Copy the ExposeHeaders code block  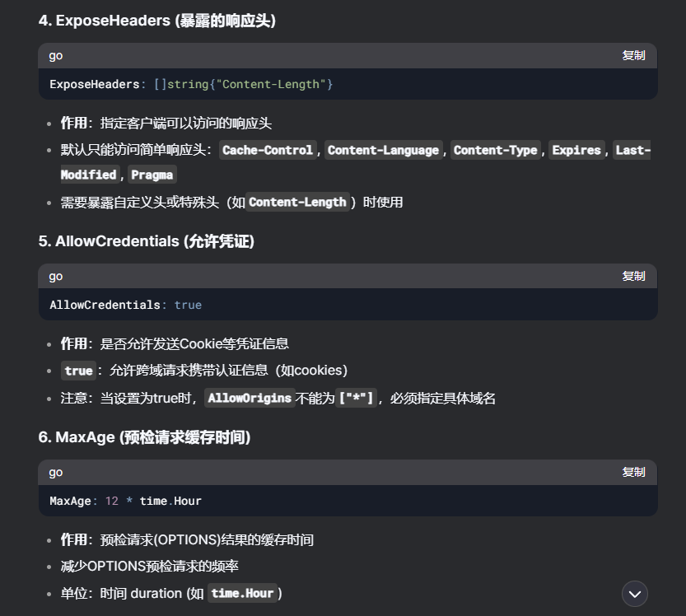(633, 55)
